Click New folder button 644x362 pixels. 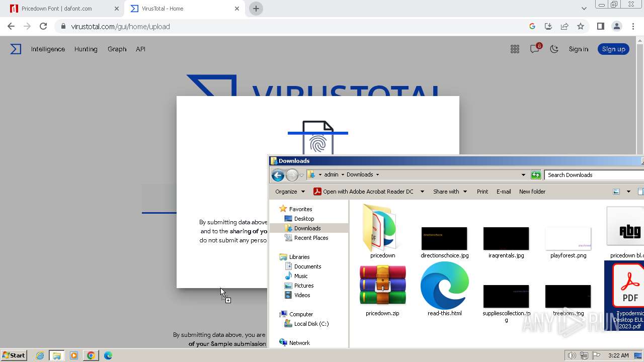pos(532,192)
